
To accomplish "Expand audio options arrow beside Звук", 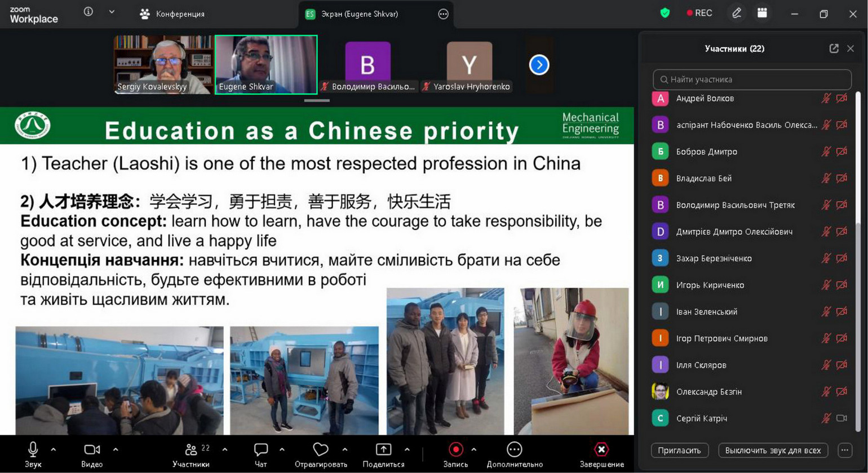I will tap(54, 449).
